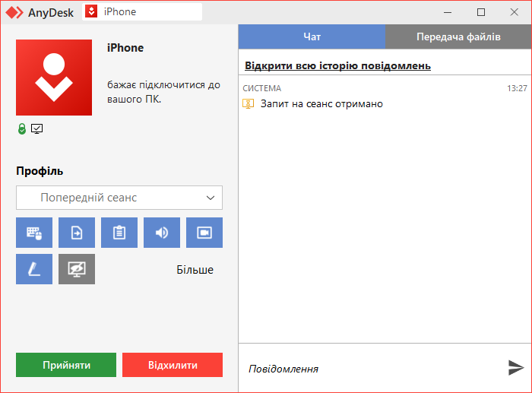Image resolution: width=532 pixels, height=393 pixels.
Task: Minimize the AnyDesk window
Action: 448,12
